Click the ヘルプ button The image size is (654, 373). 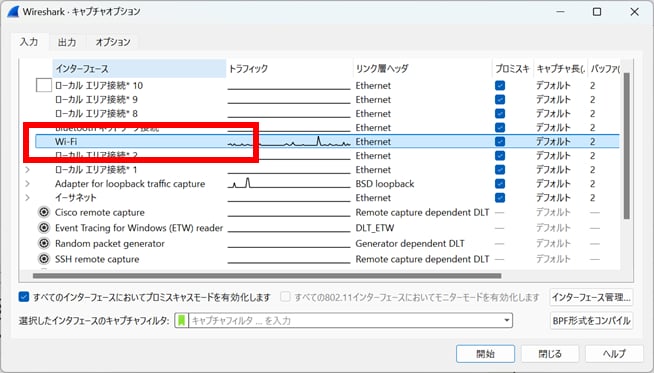point(614,354)
